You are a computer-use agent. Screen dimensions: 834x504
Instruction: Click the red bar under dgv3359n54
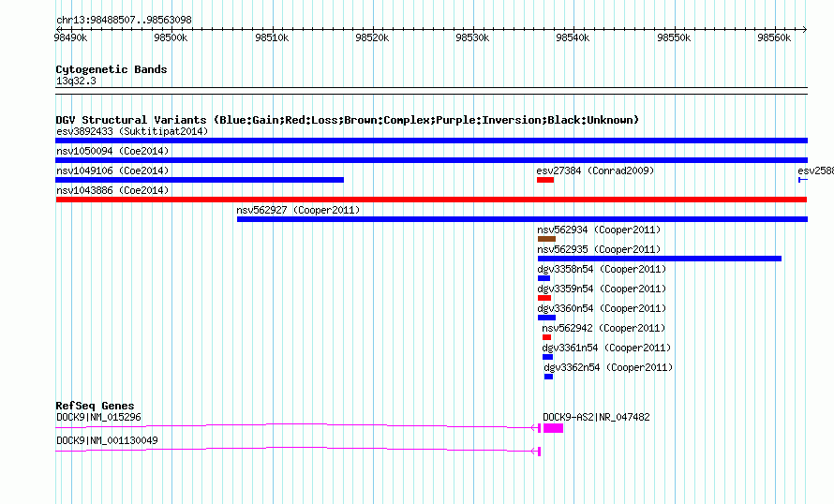coord(544,298)
